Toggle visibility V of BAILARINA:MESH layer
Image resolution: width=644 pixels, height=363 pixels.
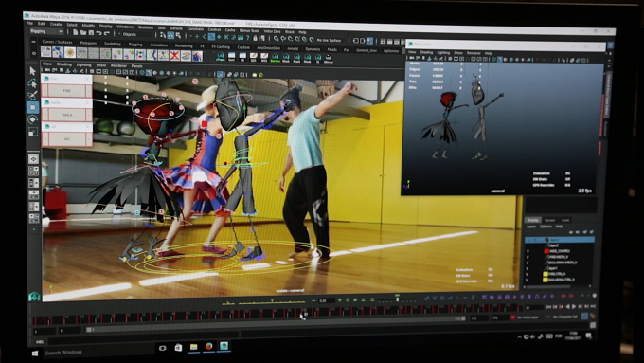pos(528,263)
